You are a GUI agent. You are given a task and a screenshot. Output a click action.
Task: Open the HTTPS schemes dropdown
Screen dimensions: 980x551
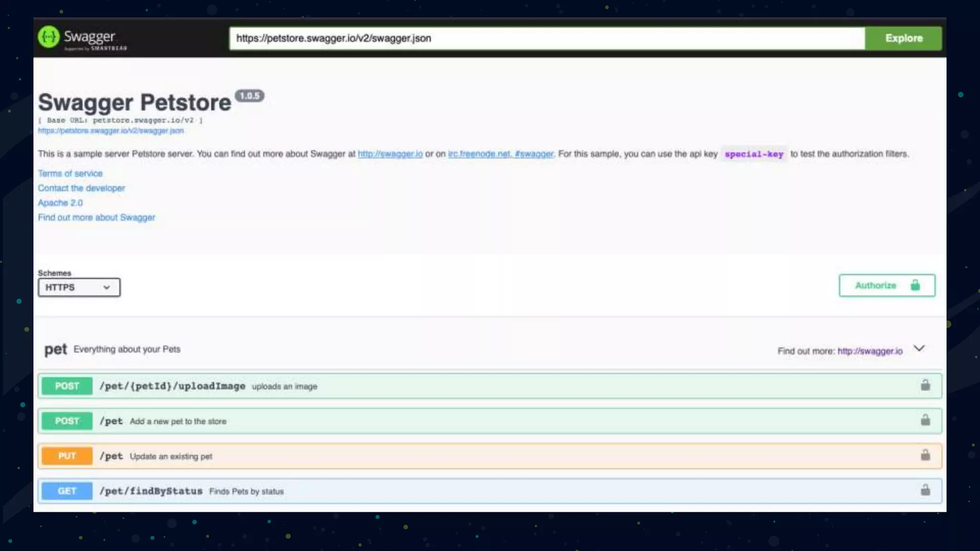(x=79, y=287)
